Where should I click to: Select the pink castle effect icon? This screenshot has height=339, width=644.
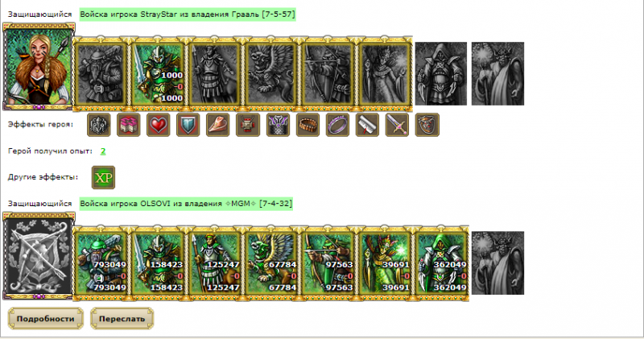tap(129, 125)
